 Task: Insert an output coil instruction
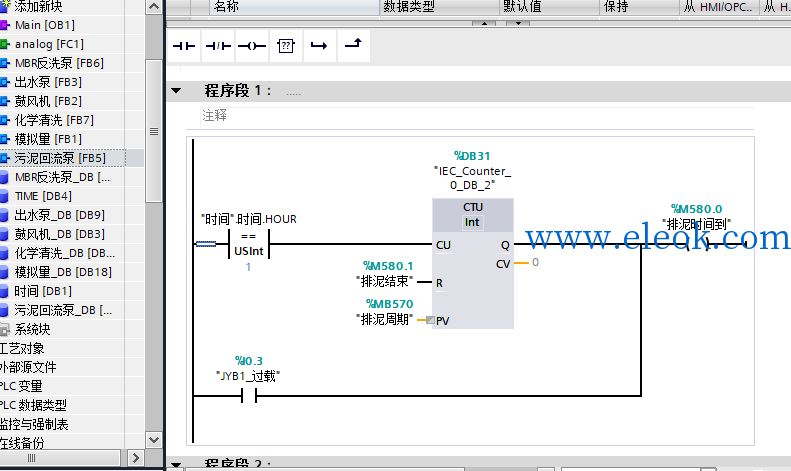point(252,46)
